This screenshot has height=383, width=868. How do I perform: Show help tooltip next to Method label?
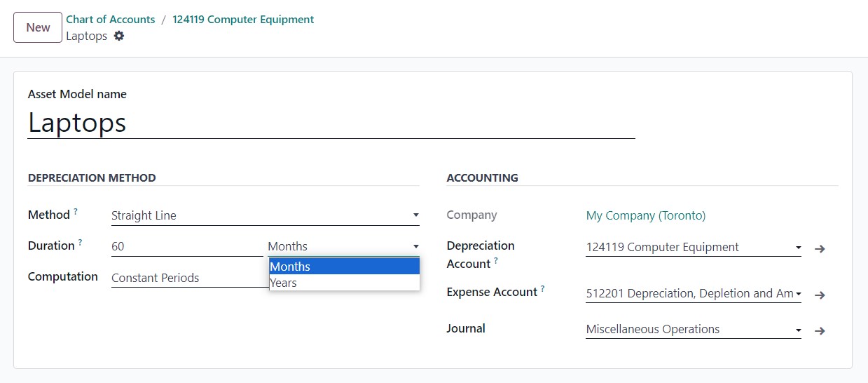point(76,211)
